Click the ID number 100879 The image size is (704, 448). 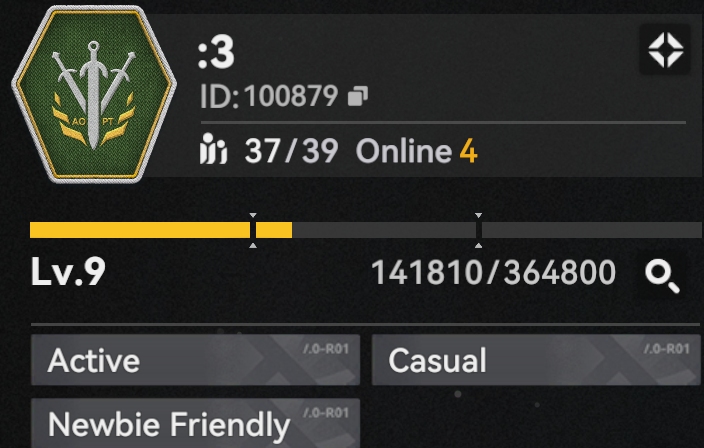pyautogui.click(x=291, y=96)
